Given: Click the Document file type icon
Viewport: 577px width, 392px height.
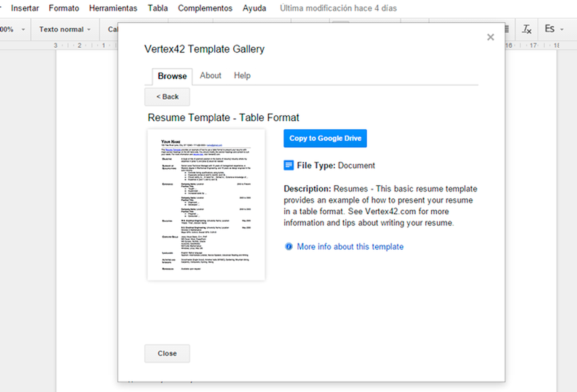Looking at the screenshot, I should (x=288, y=165).
